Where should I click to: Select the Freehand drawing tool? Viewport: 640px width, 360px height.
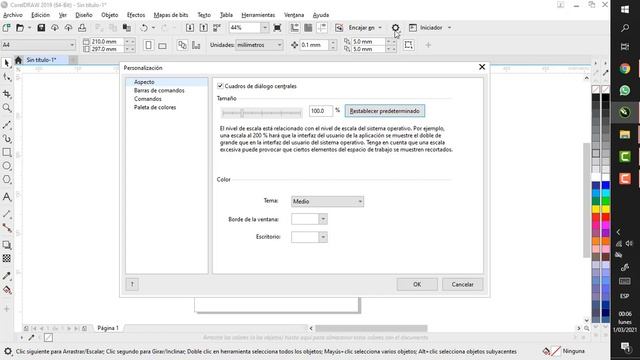click(x=7, y=125)
